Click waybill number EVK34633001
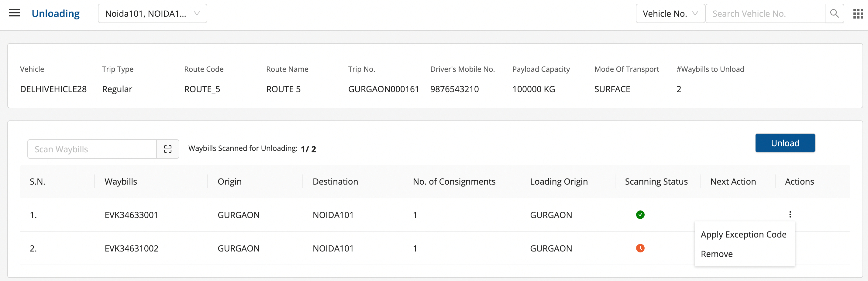Image resolution: width=868 pixels, height=281 pixels. click(131, 215)
